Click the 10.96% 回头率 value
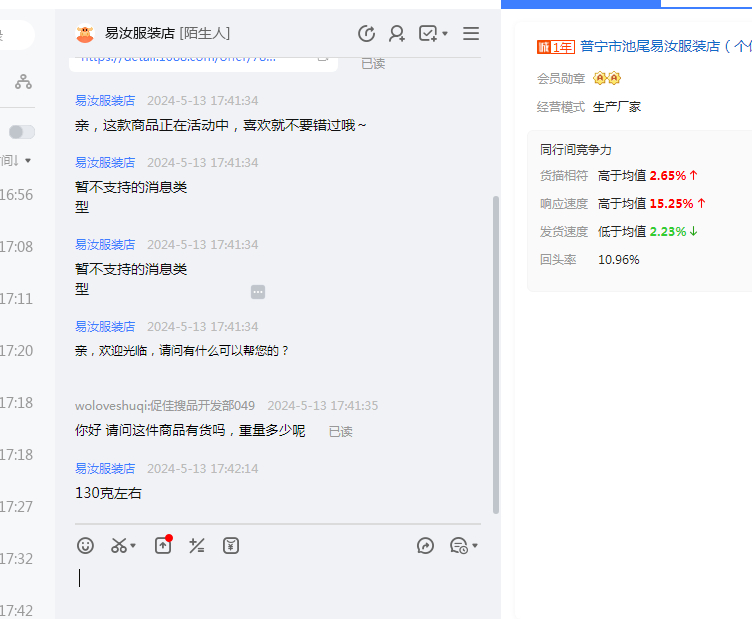The image size is (752, 619). click(x=619, y=259)
